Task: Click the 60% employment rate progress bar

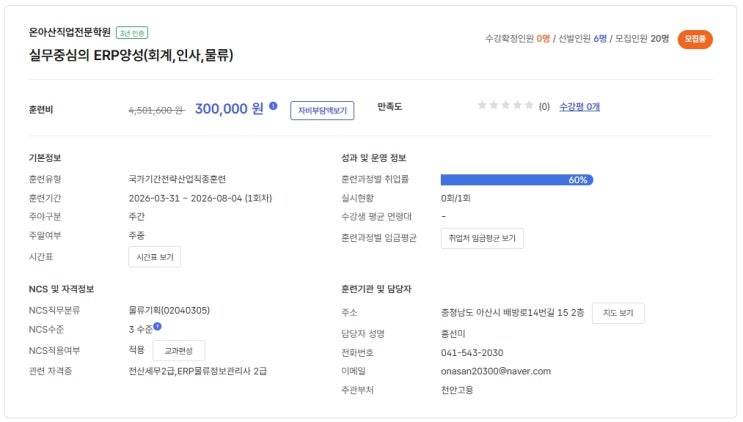Action: coord(516,180)
